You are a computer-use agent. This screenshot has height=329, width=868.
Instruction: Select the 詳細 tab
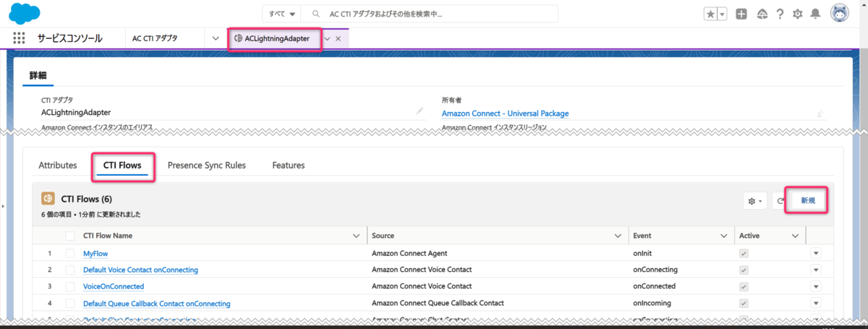coord(38,75)
